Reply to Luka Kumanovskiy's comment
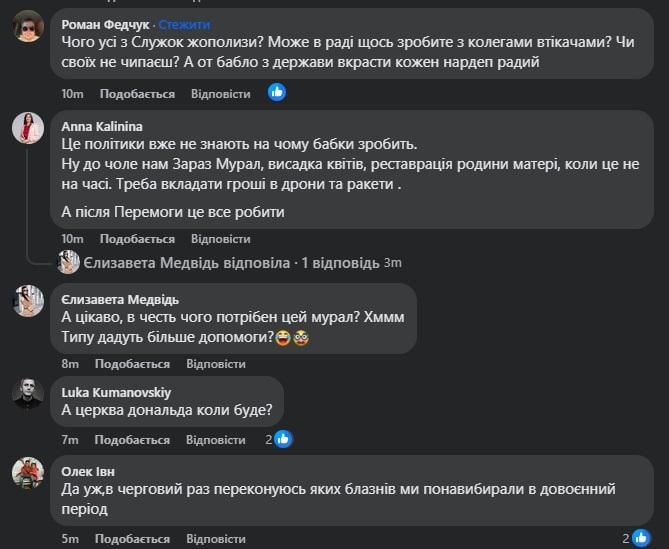 point(215,440)
